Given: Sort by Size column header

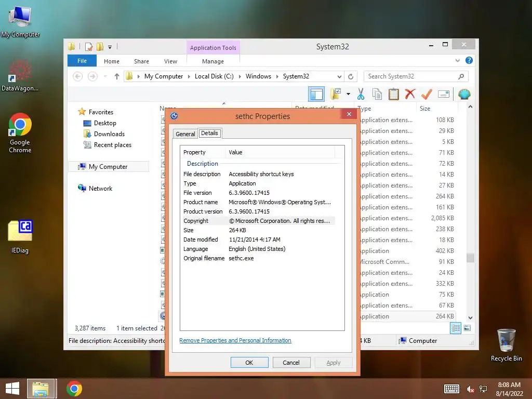Looking at the screenshot, I should [436, 109].
